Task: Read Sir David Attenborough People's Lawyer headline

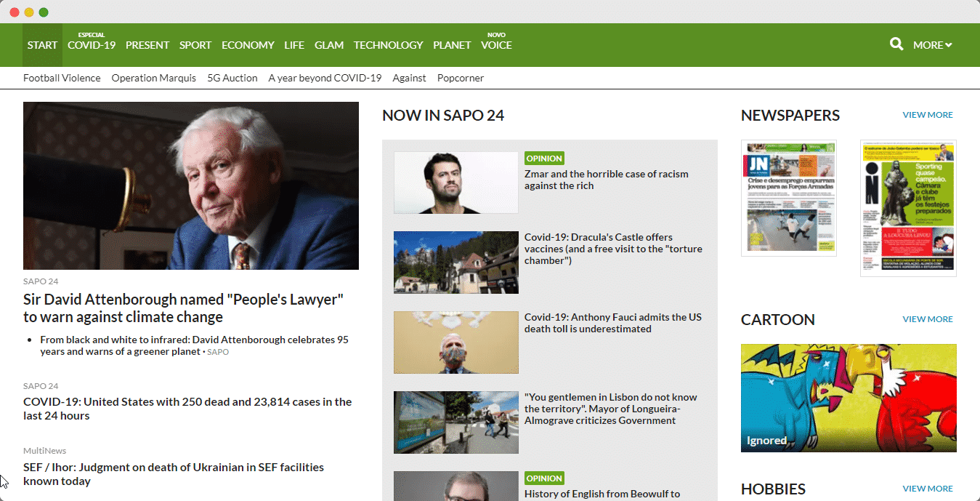Action: [x=183, y=308]
